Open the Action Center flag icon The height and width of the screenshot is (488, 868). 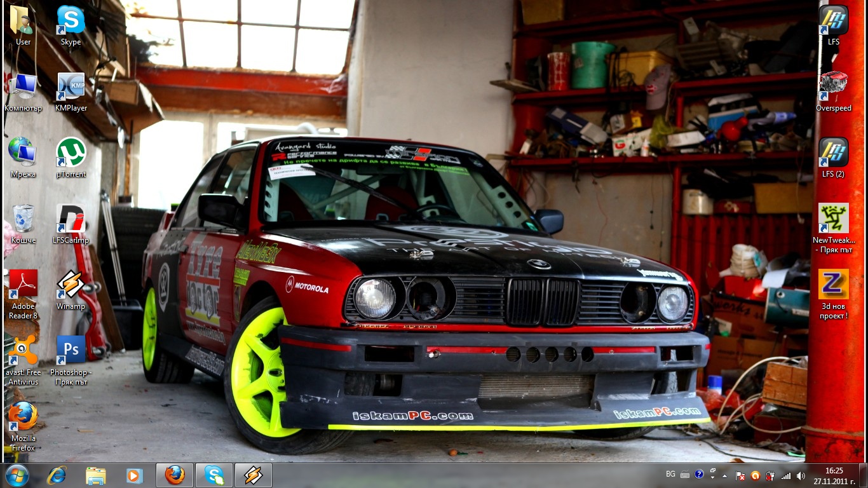(x=740, y=475)
